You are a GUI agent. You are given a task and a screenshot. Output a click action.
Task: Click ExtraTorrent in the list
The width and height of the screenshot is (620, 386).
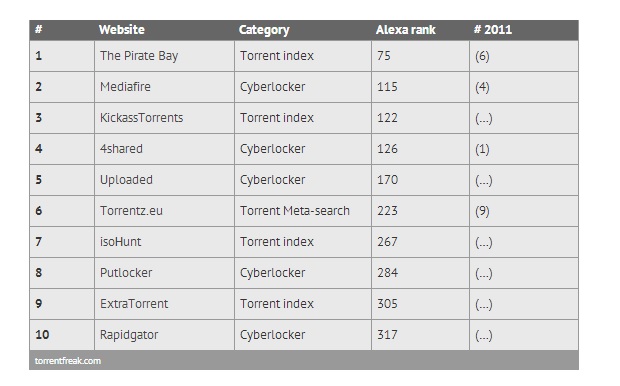click(x=134, y=304)
